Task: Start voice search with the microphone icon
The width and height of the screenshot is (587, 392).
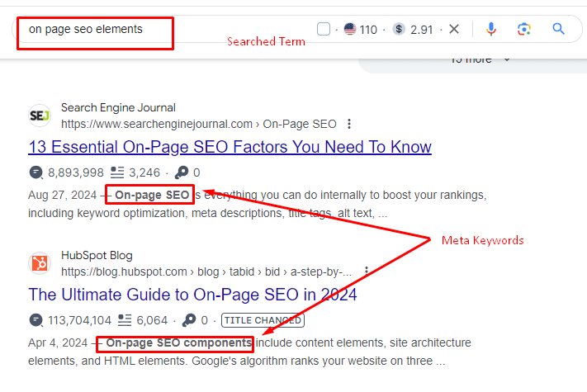Action: click(490, 29)
